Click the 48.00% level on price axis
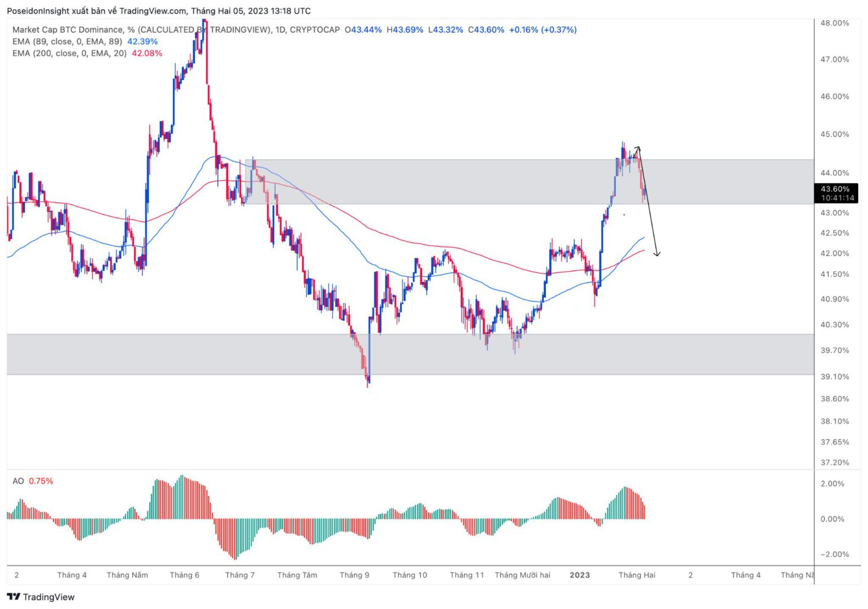868x609 pixels. (834, 23)
